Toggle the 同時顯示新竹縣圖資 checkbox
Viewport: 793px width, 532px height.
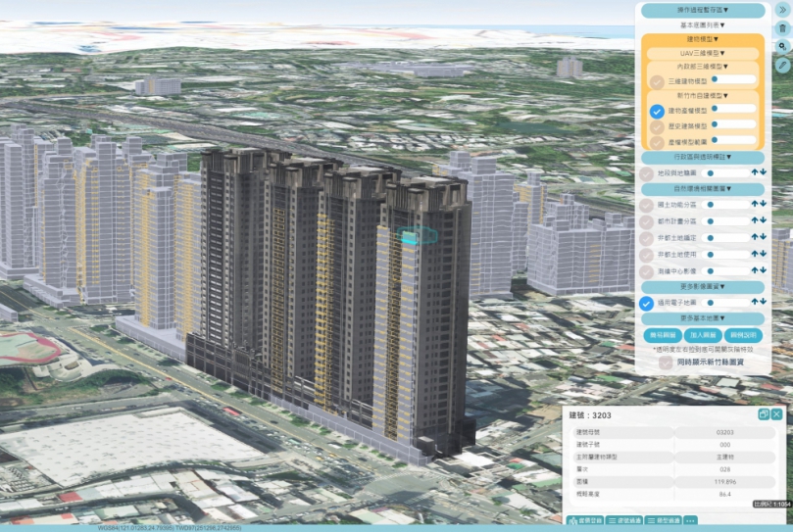[666, 363]
